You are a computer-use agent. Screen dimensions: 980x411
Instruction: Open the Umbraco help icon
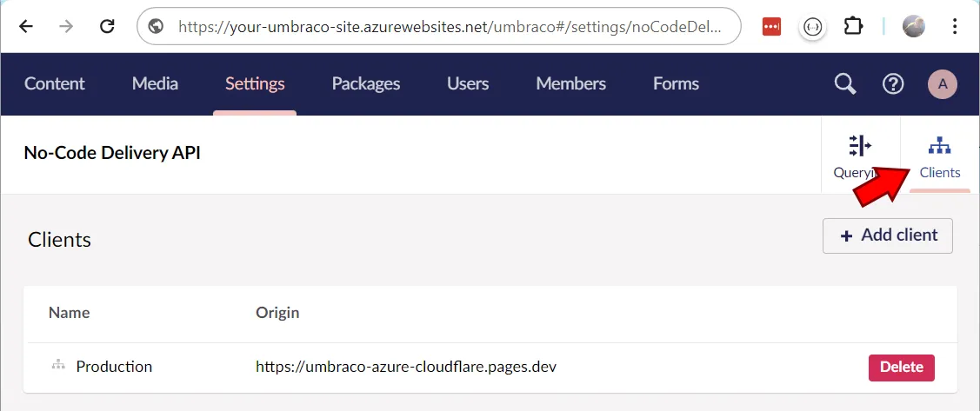[x=893, y=83]
